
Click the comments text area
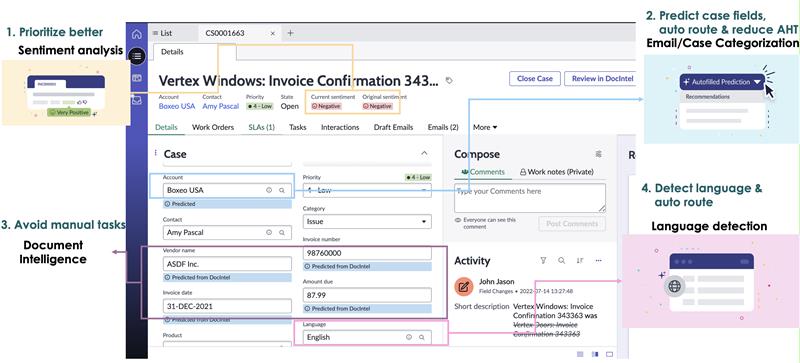pyautogui.click(x=530, y=198)
